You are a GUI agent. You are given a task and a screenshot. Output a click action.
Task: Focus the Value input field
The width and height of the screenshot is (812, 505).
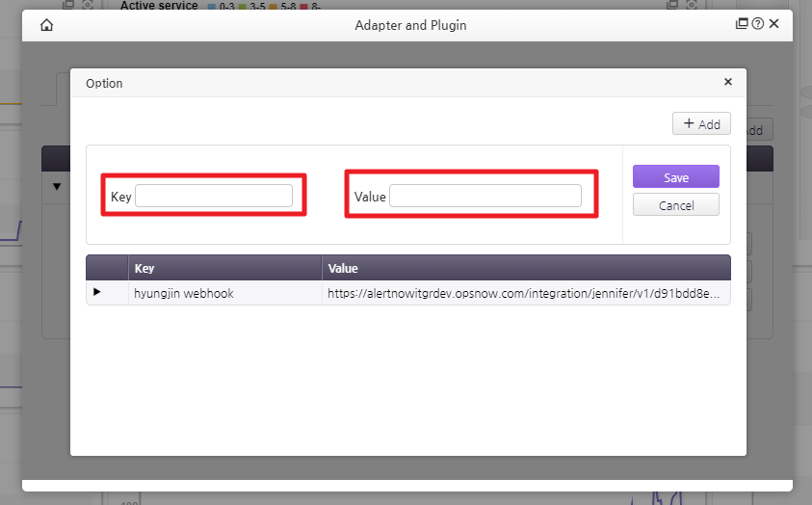click(485, 196)
